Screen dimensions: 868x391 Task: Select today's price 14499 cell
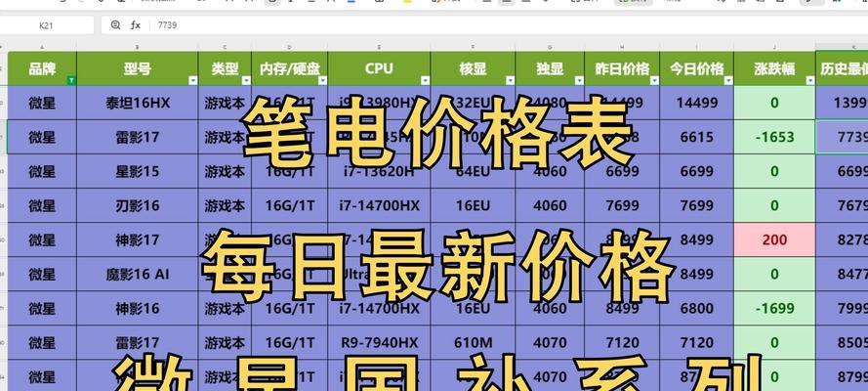point(697,103)
